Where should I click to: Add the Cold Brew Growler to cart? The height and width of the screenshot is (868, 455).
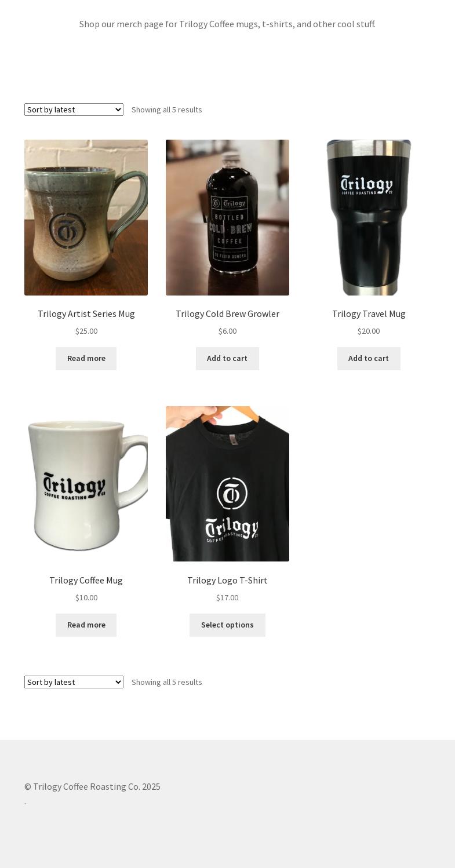pos(227,359)
